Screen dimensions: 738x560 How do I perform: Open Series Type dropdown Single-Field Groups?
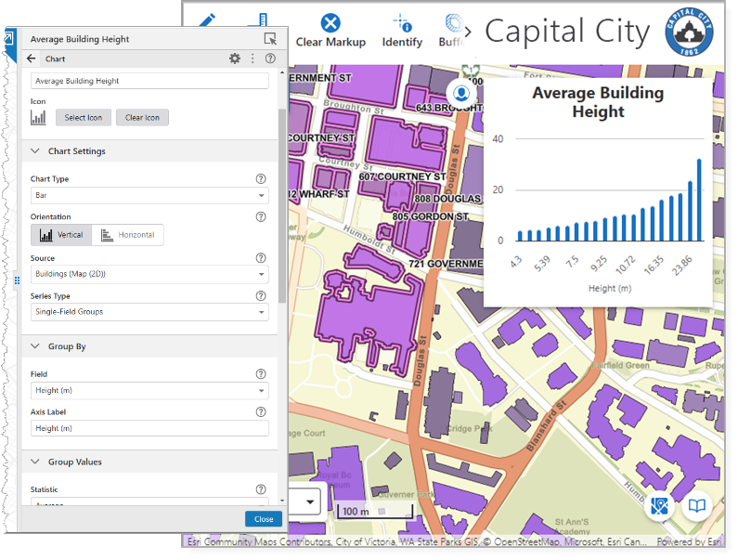tap(149, 312)
